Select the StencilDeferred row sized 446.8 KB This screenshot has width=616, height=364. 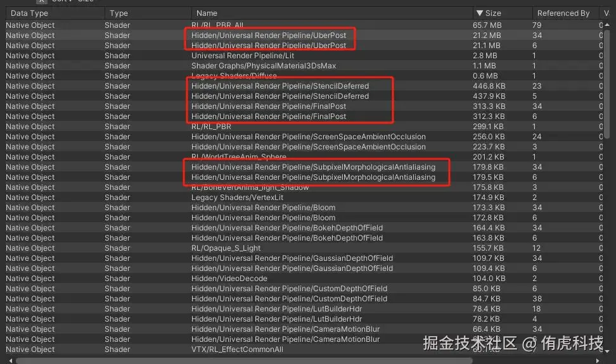(x=303, y=86)
